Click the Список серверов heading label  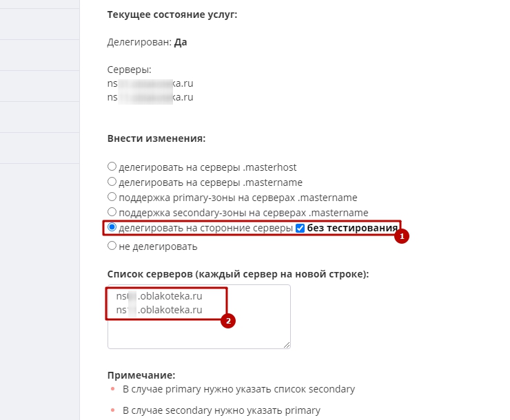(x=238, y=274)
